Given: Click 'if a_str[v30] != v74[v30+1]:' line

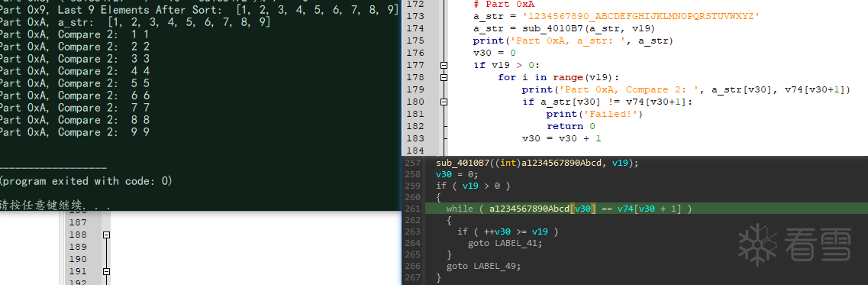Looking at the screenshot, I should (607, 102).
